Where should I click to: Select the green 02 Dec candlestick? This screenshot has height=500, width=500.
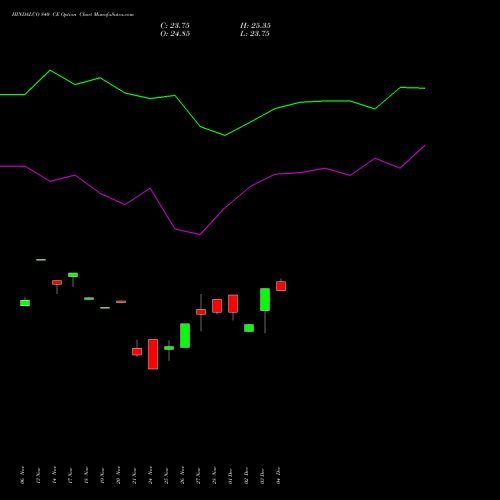[x=249, y=328]
